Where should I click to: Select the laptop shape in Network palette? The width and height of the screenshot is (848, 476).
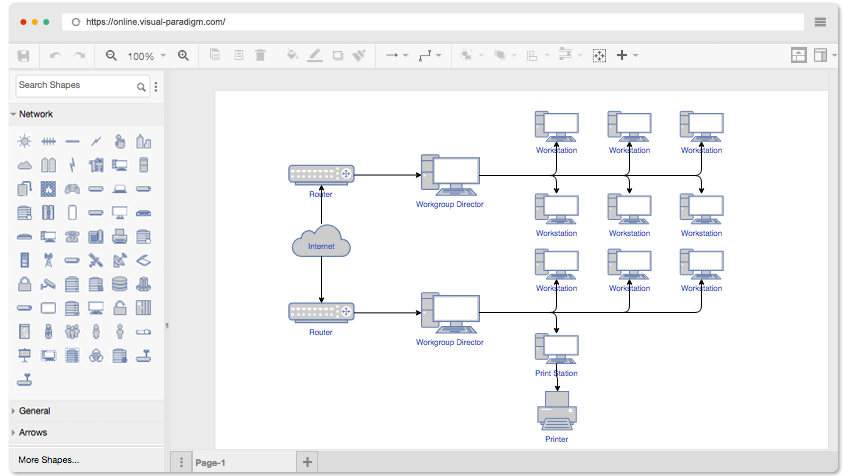point(120,189)
